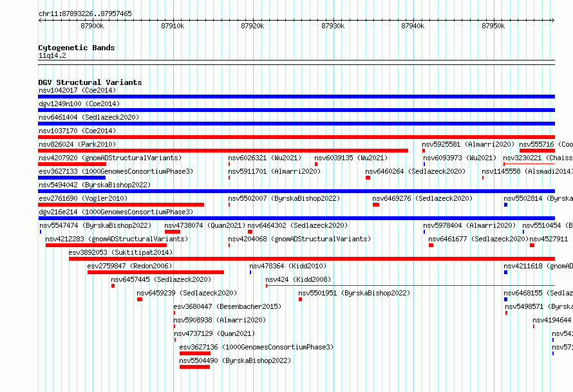Click the red square under nsv6464302
573x392 pixels.
pyautogui.click(x=250, y=232)
